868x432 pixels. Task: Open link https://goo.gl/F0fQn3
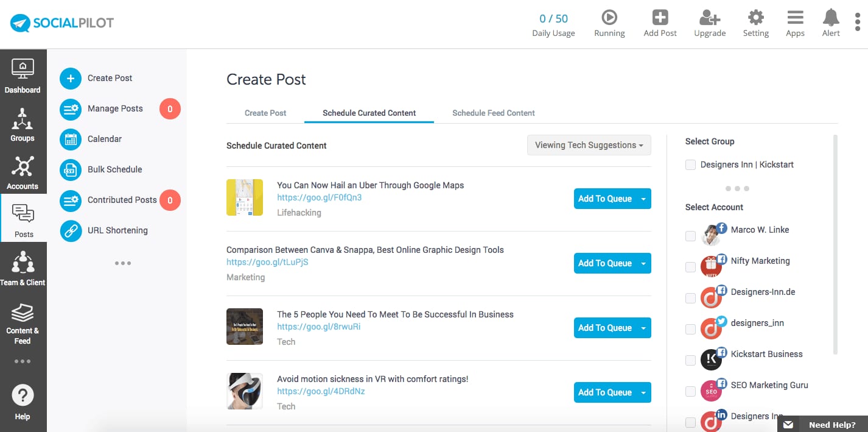[x=320, y=197]
